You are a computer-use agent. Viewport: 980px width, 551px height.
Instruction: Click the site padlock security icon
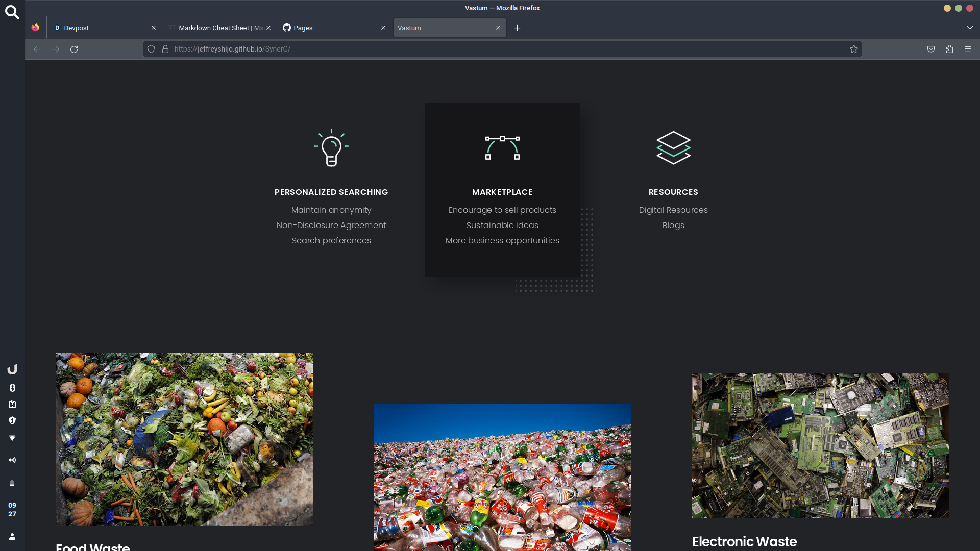(x=165, y=49)
